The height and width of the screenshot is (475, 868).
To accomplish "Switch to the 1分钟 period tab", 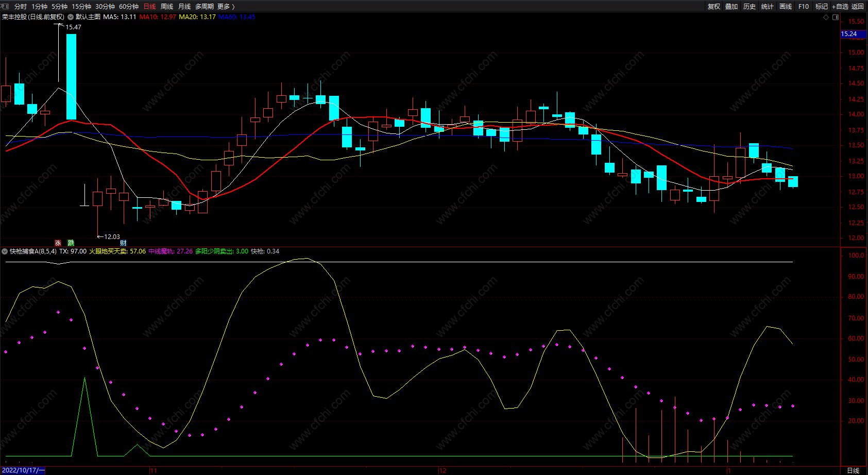I will pyautogui.click(x=39, y=7).
